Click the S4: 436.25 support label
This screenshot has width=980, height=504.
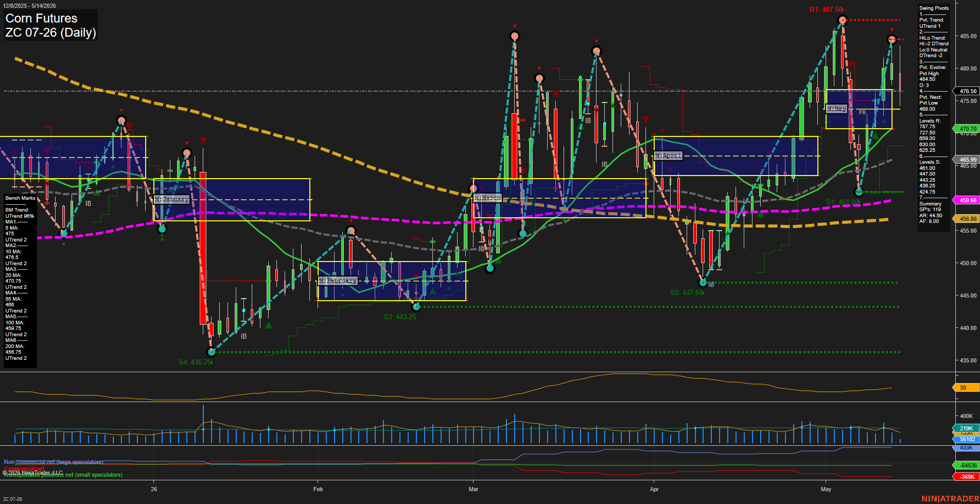click(x=195, y=362)
